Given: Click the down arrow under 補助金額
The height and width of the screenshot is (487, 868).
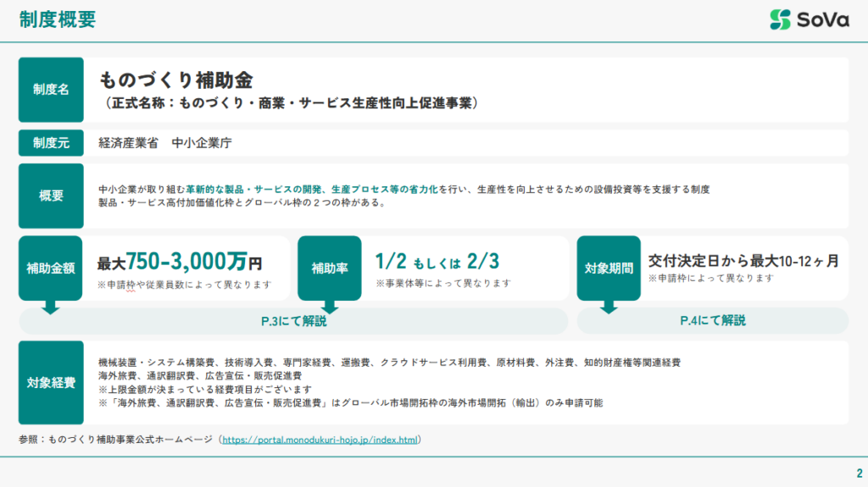Looking at the screenshot, I should tap(51, 307).
